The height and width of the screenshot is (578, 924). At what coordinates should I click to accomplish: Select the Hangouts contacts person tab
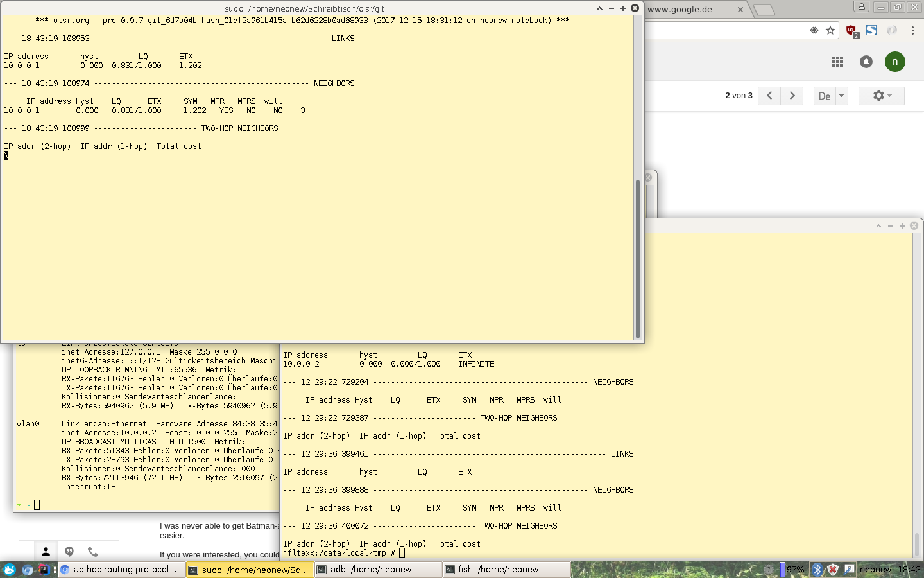[x=46, y=552]
